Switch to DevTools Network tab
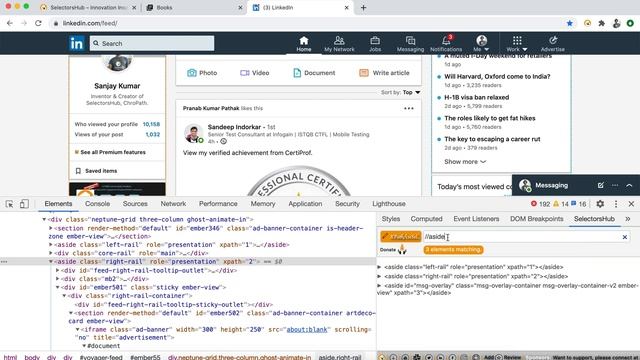The height and width of the screenshot is (360, 640). click(x=173, y=204)
